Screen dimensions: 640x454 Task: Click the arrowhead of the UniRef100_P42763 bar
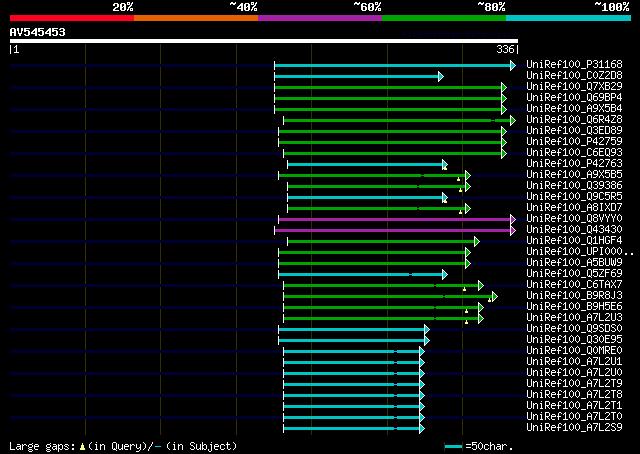[444, 164]
